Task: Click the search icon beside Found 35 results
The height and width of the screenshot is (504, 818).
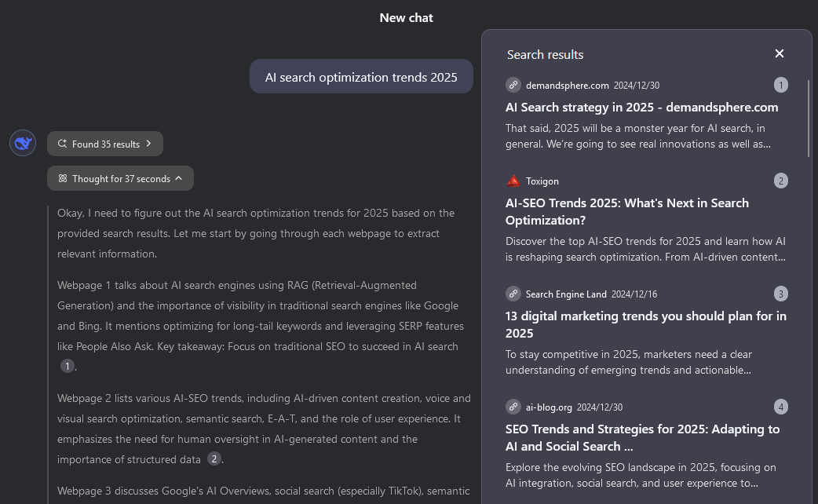Action: click(62, 144)
